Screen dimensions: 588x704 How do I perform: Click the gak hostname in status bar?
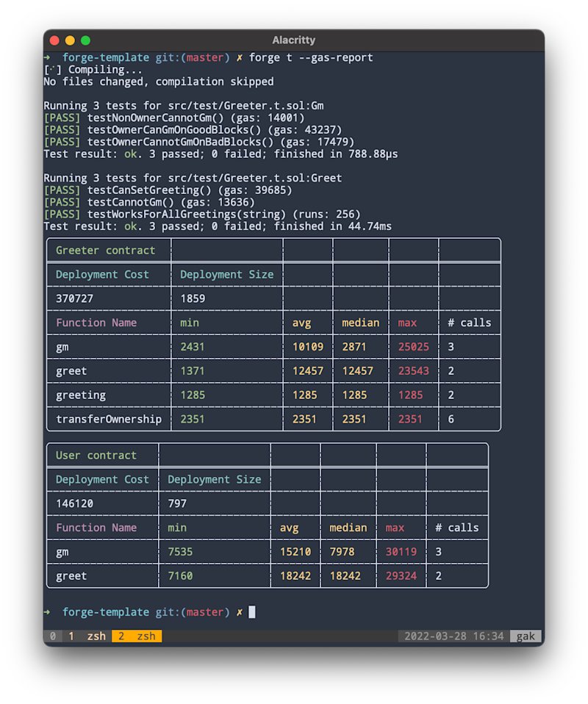(525, 636)
